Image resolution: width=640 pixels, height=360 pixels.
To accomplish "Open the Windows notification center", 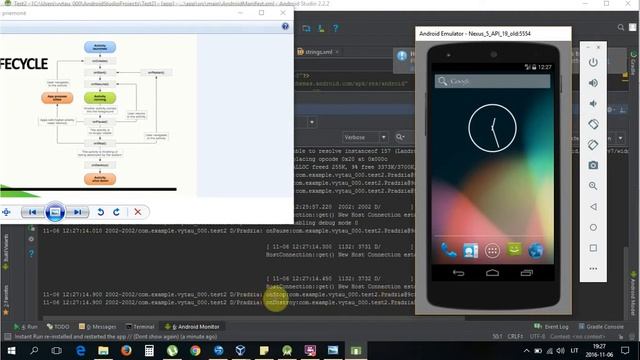I will coord(625,351).
